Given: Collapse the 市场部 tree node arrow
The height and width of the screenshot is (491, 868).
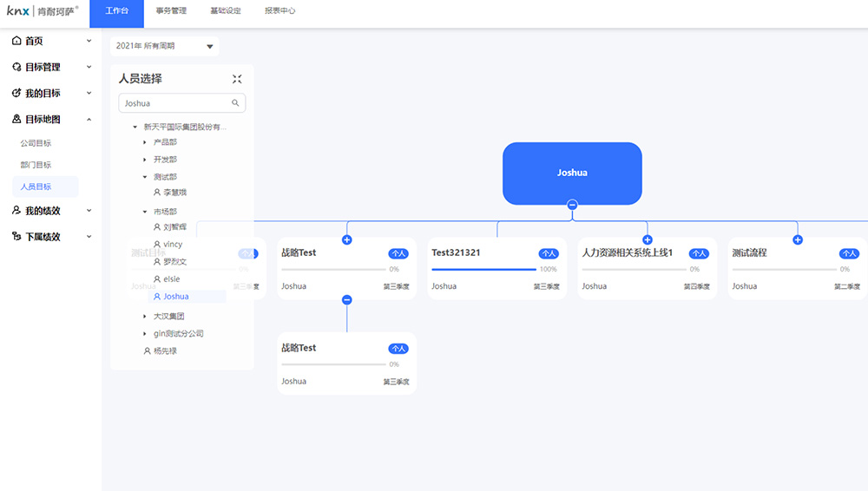Looking at the screenshot, I should pyautogui.click(x=145, y=212).
